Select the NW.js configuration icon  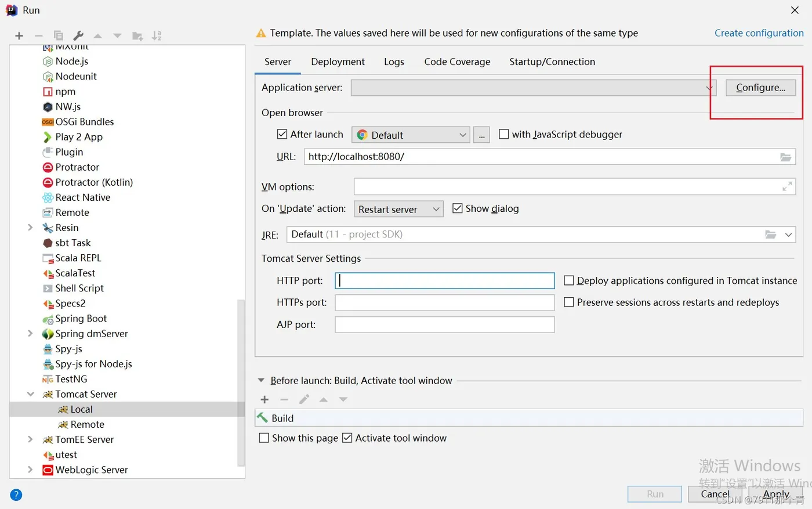48,107
